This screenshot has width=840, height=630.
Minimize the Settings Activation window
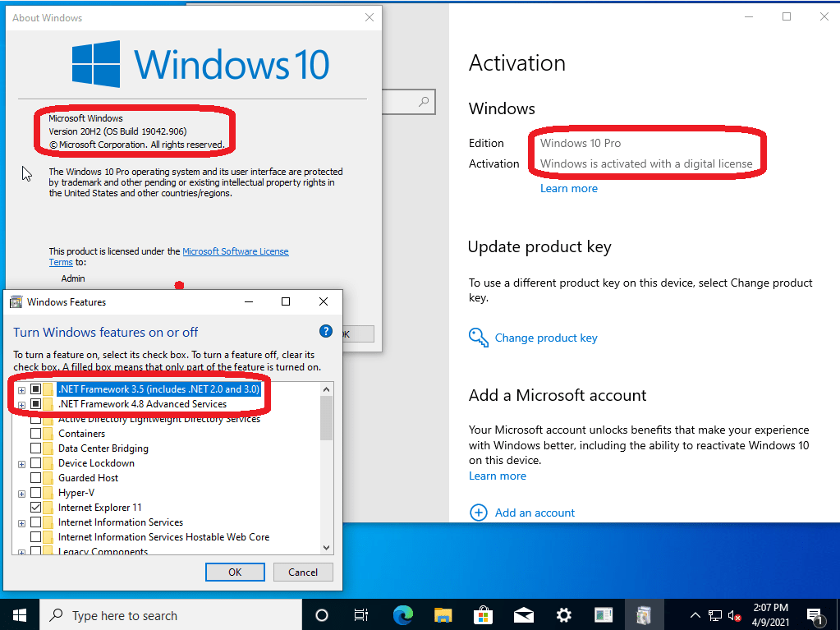point(748,17)
